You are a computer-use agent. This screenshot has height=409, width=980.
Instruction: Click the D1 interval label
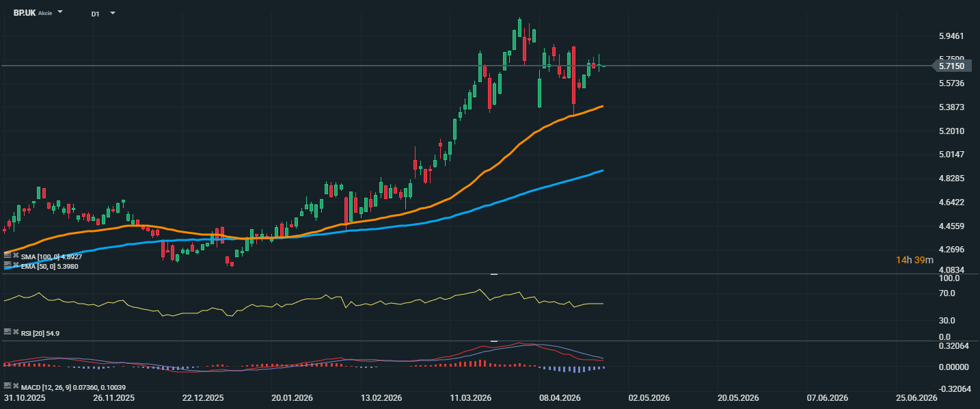(95, 13)
